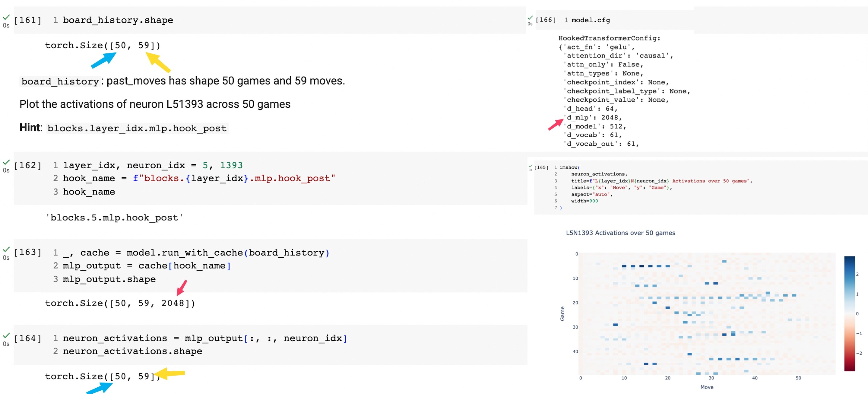Click the 'board_history' inline code in the markdown

coord(60,81)
